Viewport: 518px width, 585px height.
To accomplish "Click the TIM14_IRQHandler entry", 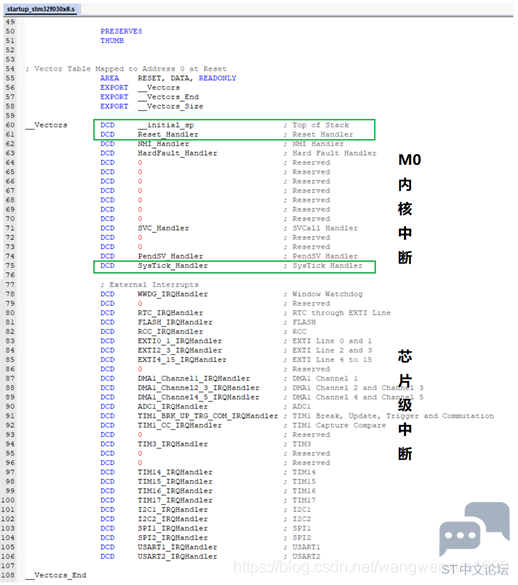I will 175,472.
